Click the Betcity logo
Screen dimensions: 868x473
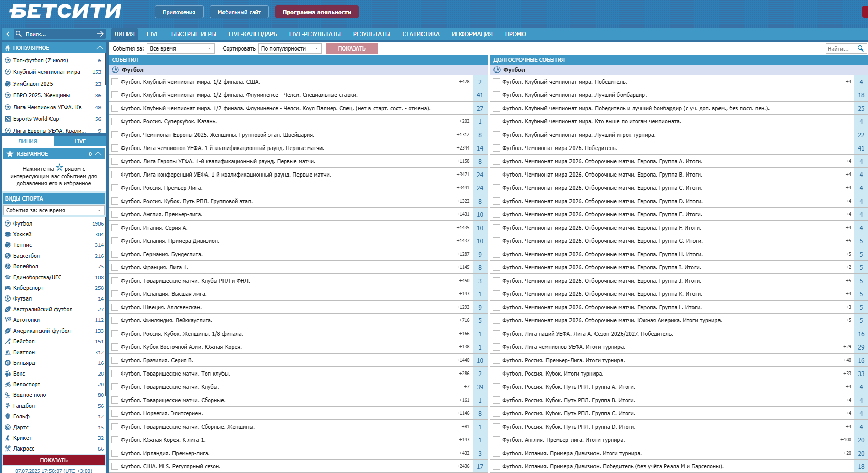[x=65, y=11]
